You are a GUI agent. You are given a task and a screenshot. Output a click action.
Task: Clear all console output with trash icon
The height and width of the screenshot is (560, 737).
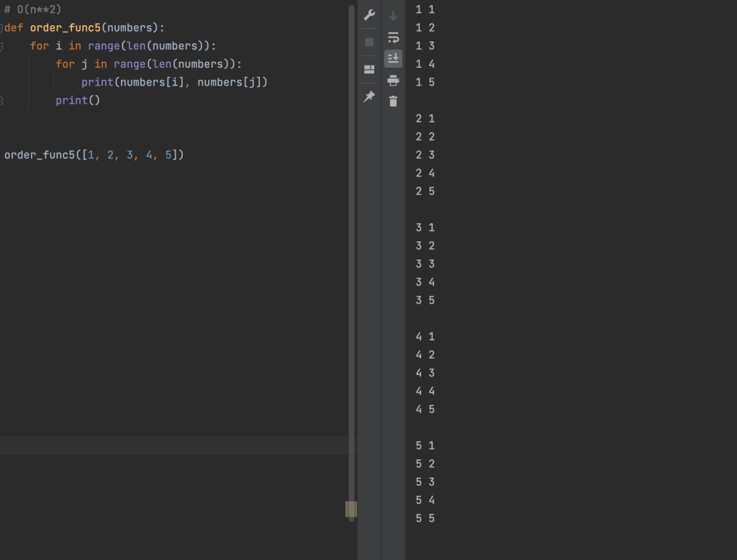tap(393, 101)
